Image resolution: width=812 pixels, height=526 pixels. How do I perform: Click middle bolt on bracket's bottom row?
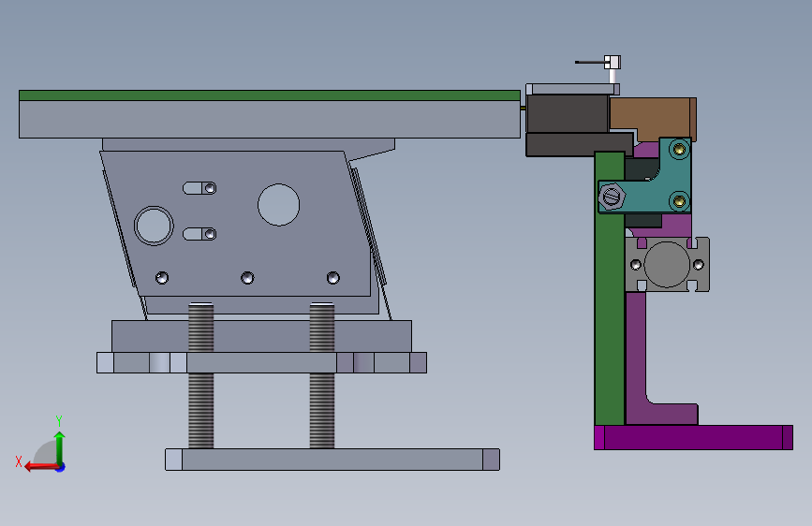[x=247, y=278]
